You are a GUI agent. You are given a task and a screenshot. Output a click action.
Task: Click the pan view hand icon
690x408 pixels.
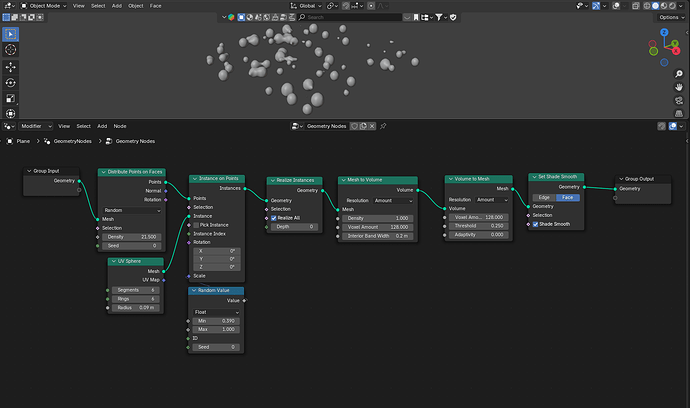(679, 87)
